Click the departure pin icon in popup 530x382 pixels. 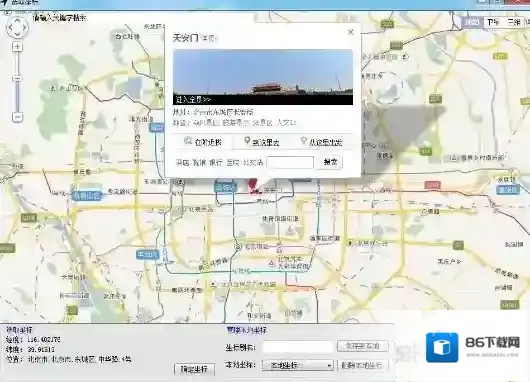[x=304, y=141]
